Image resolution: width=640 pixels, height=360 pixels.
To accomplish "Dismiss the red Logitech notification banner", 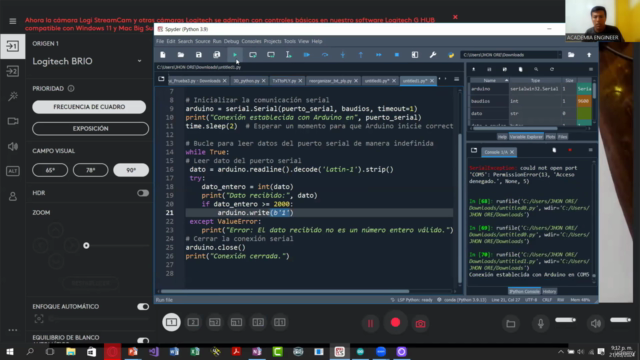I will (x=455, y=17).
